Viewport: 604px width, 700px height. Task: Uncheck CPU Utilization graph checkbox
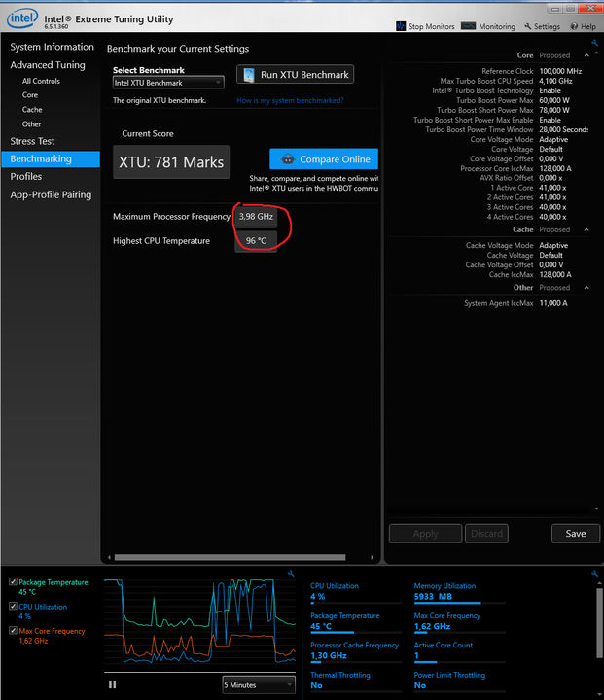(x=13, y=607)
